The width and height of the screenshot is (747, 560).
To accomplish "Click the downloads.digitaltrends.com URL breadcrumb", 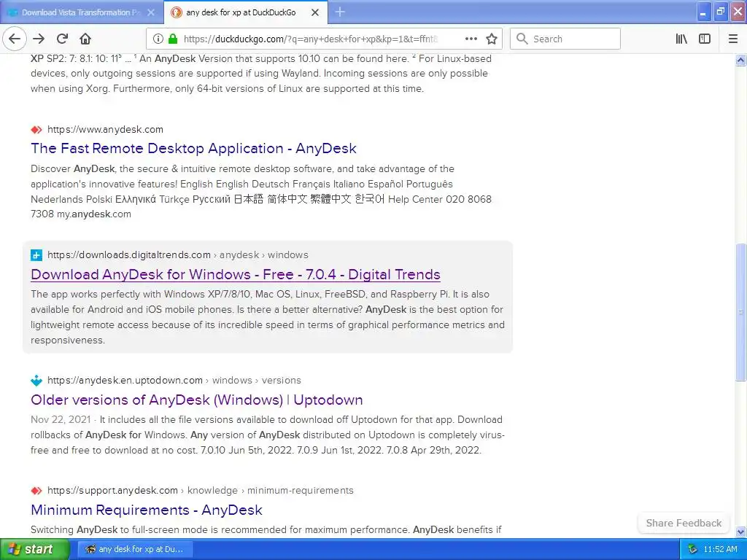I will [178, 254].
